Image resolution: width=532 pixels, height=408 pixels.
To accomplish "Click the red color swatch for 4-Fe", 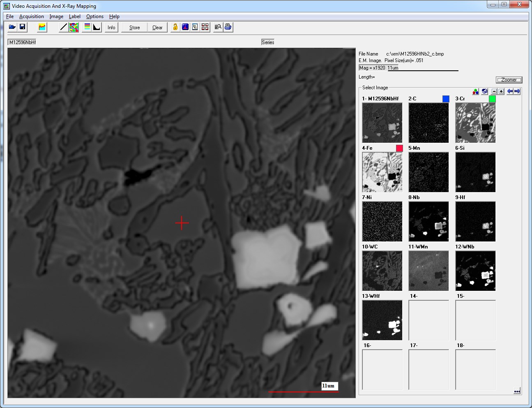I will [x=399, y=148].
